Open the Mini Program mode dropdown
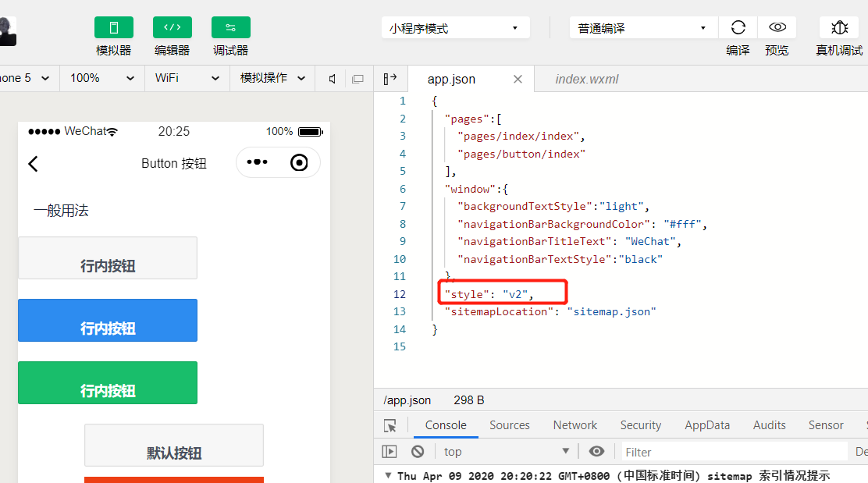868x483 pixels. pyautogui.click(x=456, y=27)
